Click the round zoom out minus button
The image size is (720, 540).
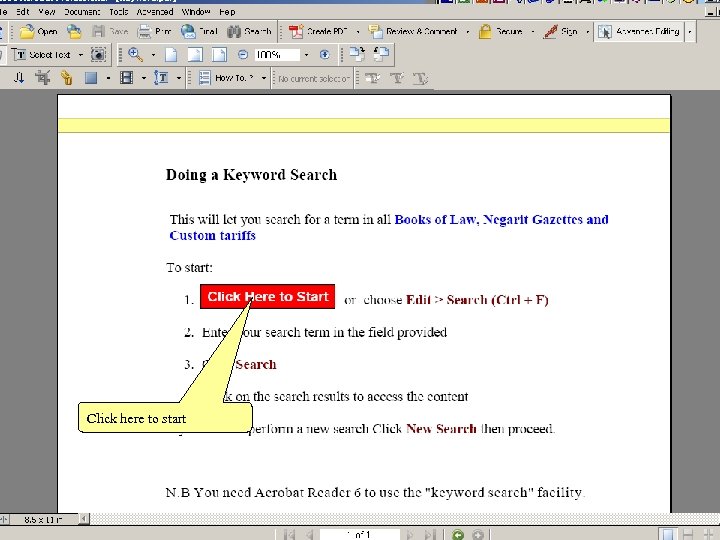[x=243, y=55]
